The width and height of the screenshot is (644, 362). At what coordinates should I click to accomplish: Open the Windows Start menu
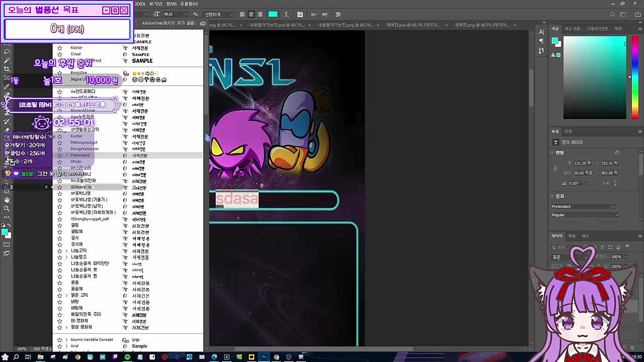click(5, 357)
